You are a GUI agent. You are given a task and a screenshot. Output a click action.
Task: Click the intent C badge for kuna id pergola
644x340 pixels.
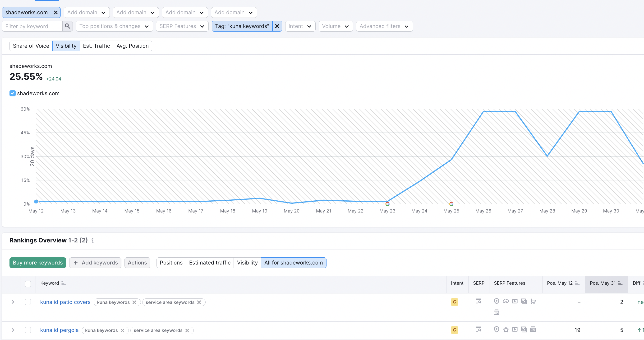click(x=455, y=330)
